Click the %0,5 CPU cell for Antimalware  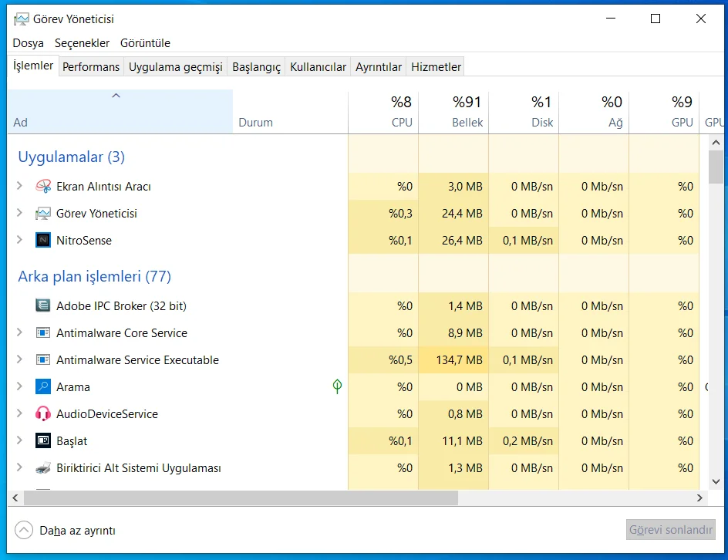click(x=383, y=360)
